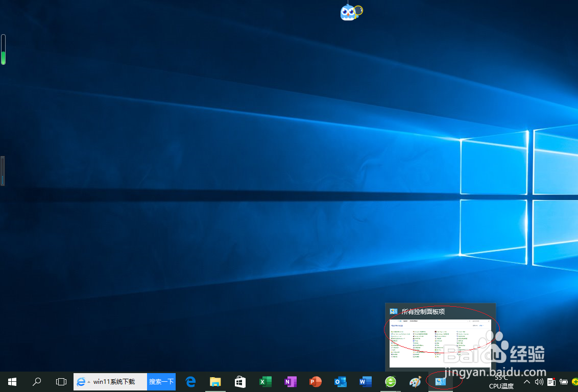Click the notification-style tray icon beside volume

(x=551, y=382)
